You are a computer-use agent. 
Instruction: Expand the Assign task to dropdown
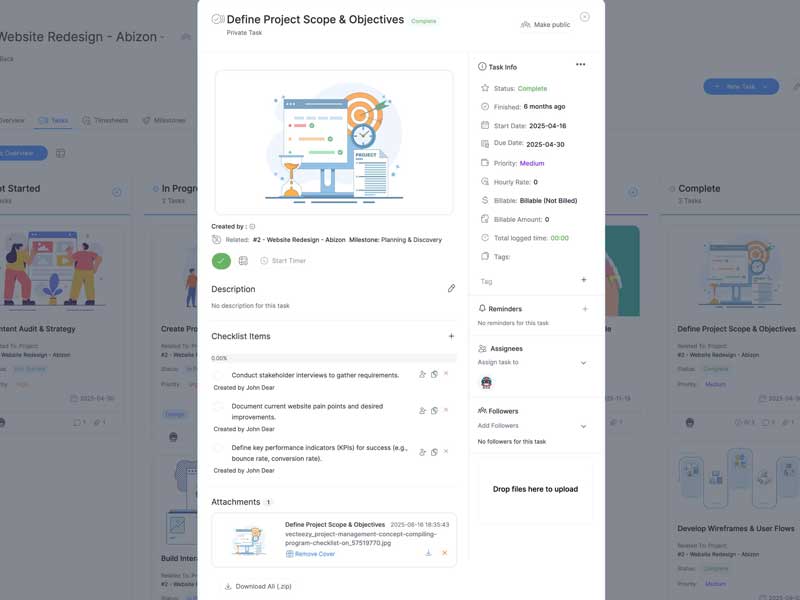click(x=532, y=363)
